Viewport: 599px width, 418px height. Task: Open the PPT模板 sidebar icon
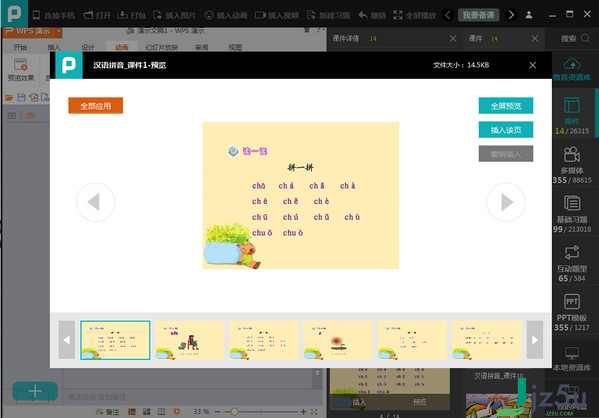[x=572, y=301]
